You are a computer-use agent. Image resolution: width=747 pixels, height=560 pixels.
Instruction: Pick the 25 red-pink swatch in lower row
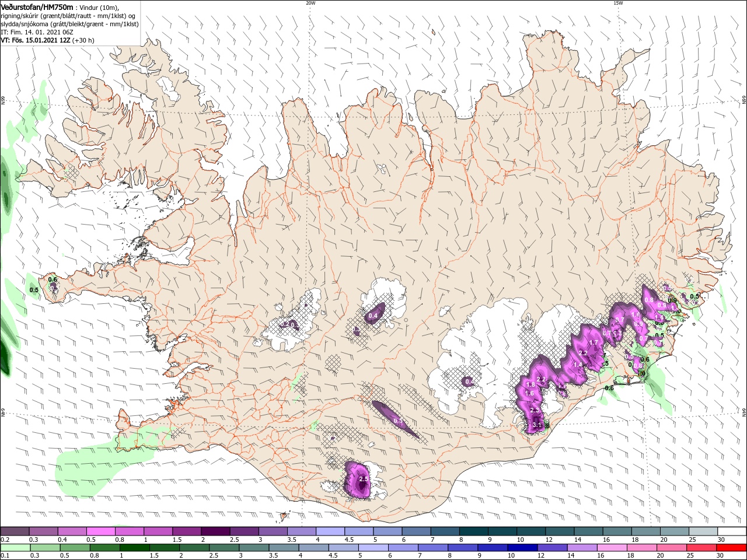coord(701,547)
